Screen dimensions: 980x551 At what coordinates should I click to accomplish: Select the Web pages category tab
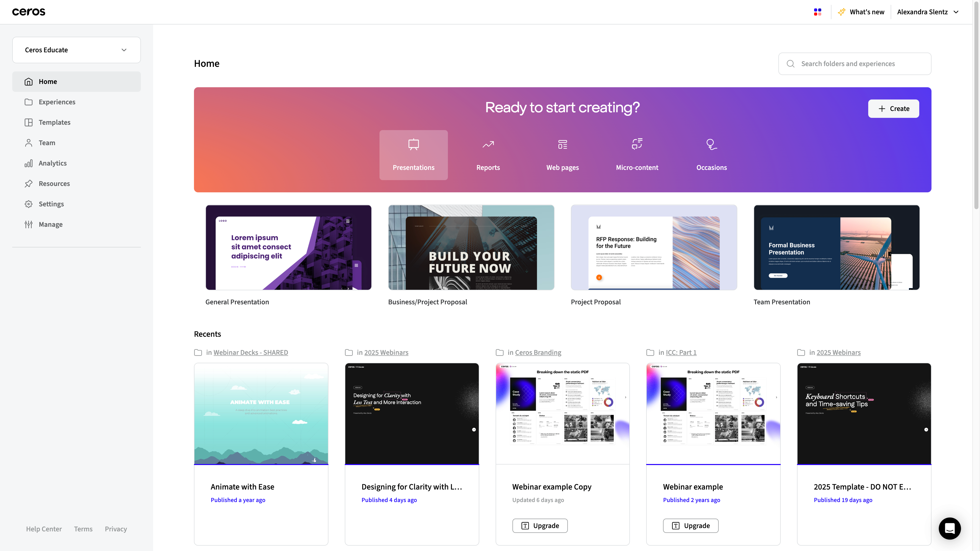[563, 155]
